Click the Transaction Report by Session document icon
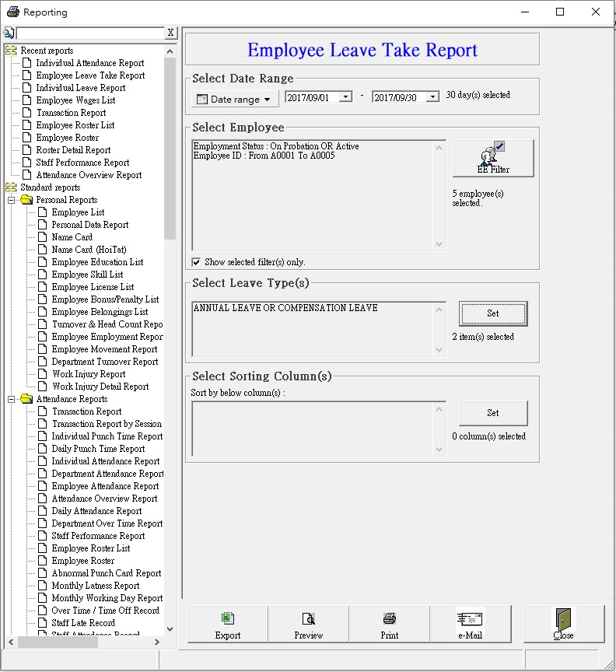 [43, 424]
